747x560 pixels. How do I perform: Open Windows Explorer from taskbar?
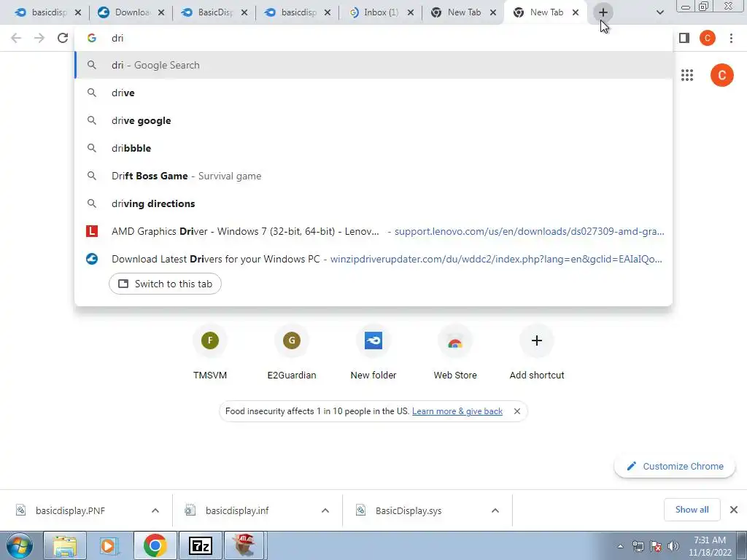point(65,545)
